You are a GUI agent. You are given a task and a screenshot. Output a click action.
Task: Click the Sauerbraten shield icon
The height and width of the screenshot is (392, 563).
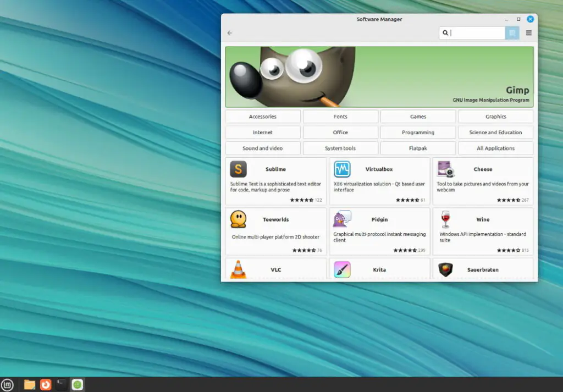click(x=446, y=269)
